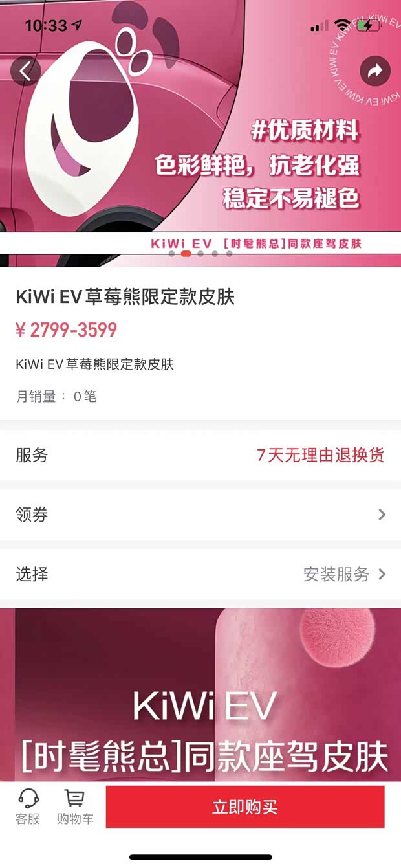Tap the cellular signal bars icon
Viewport: 401px width, 868px height.
(x=319, y=26)
